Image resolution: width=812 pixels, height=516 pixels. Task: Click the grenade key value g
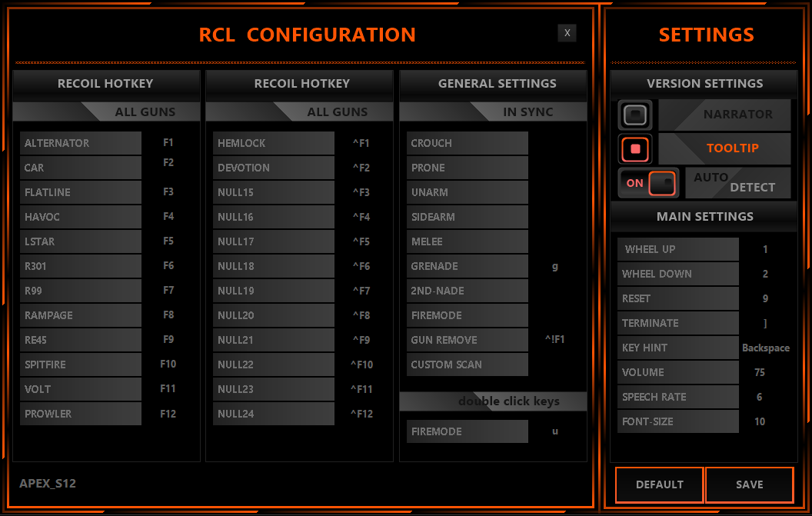[x=555, y=267]
